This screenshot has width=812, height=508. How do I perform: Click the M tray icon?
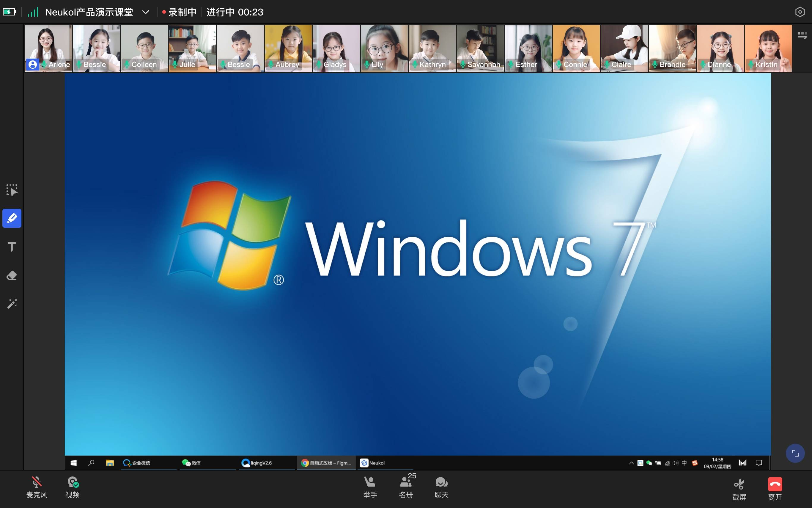pos(742,463)
